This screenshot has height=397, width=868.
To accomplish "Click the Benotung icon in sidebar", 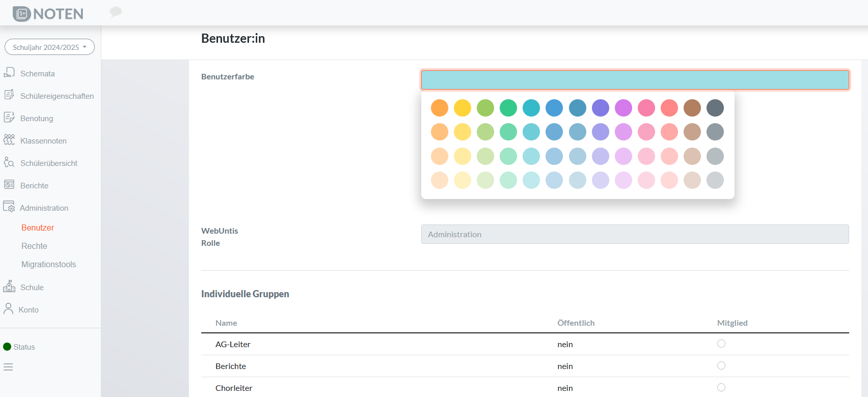I will pos(9,118).
